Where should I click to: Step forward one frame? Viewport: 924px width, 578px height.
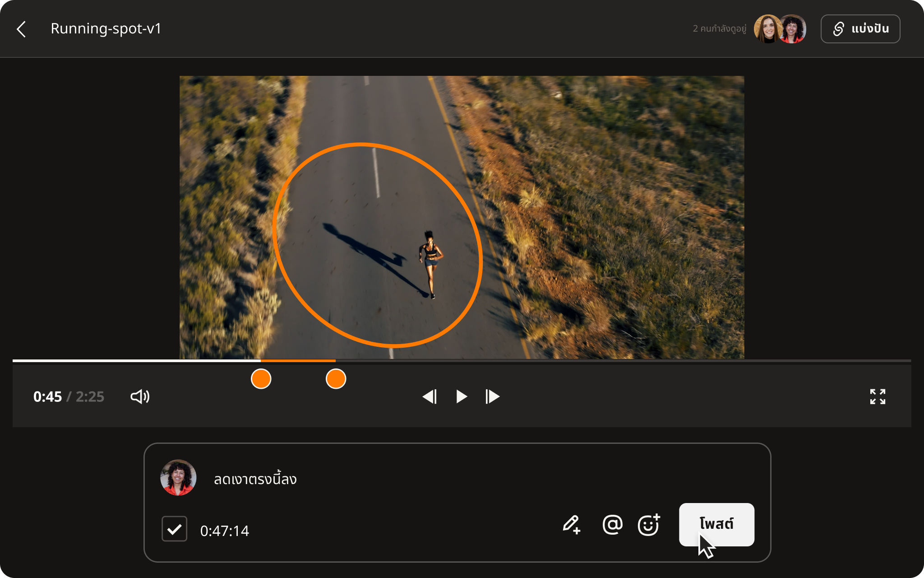[x=492, y=396]
